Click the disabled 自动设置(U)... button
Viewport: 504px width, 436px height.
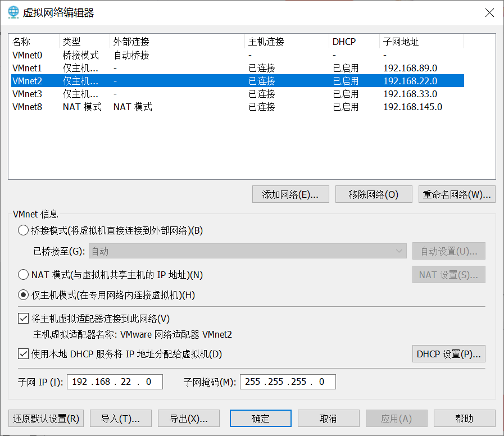coord(449,251)
